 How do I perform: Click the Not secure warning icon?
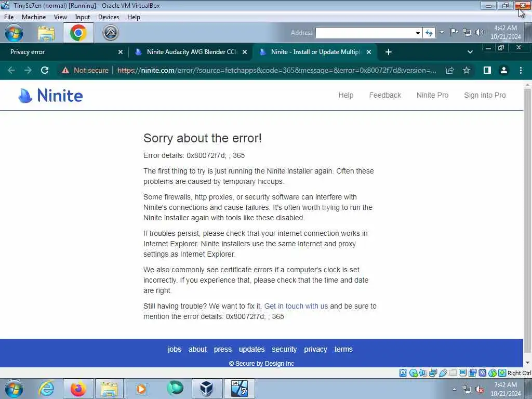pos(65,70)
